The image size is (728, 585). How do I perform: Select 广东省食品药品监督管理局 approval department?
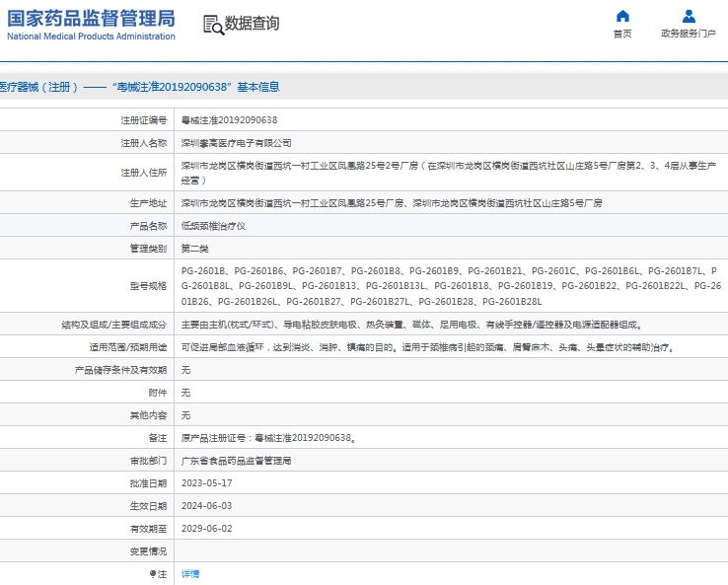[x=237, y=461]
